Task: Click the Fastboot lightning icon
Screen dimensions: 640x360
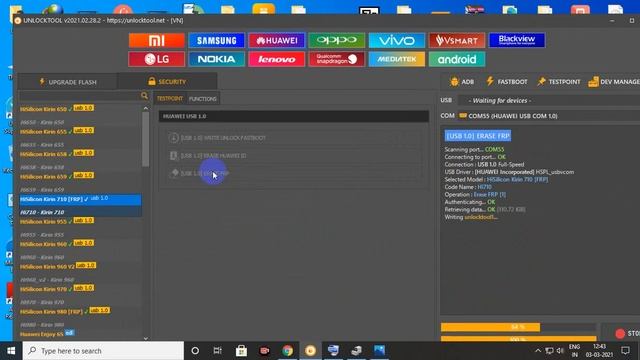Action: [490, 81]
